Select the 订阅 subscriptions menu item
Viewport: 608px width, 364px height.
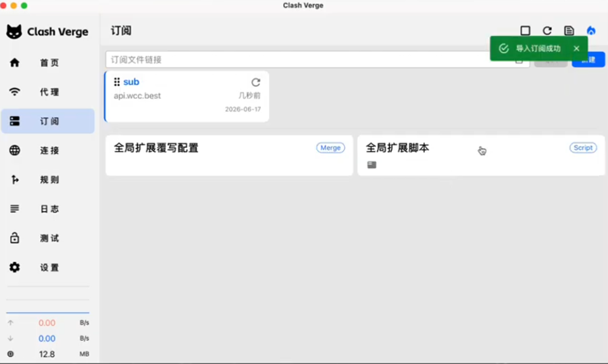point(48,122)
